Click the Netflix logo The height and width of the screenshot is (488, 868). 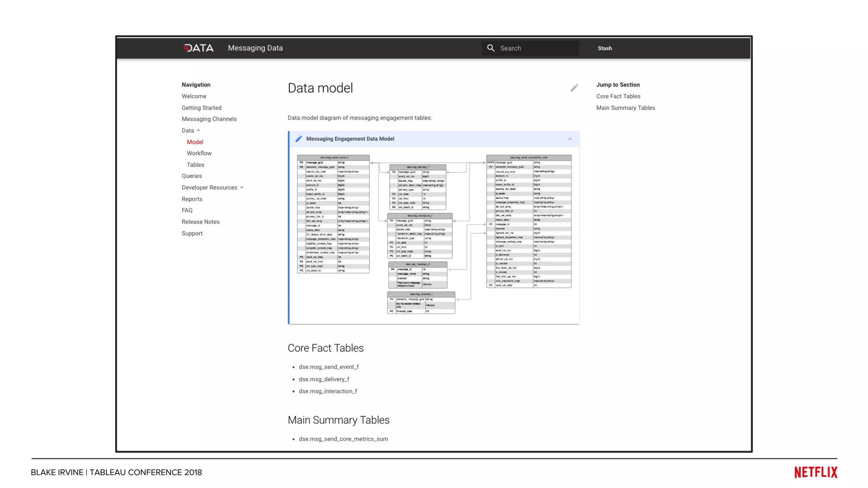(815, 472)
